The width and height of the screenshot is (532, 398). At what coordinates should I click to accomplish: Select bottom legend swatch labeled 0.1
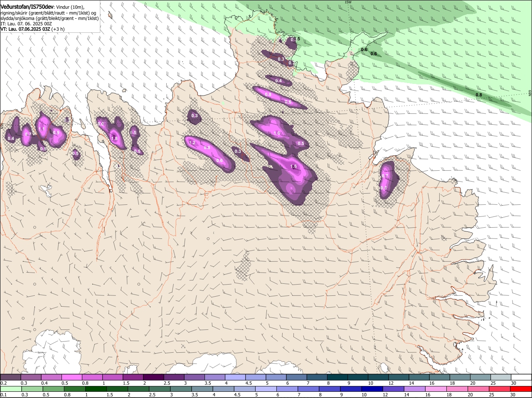(11, 389)
